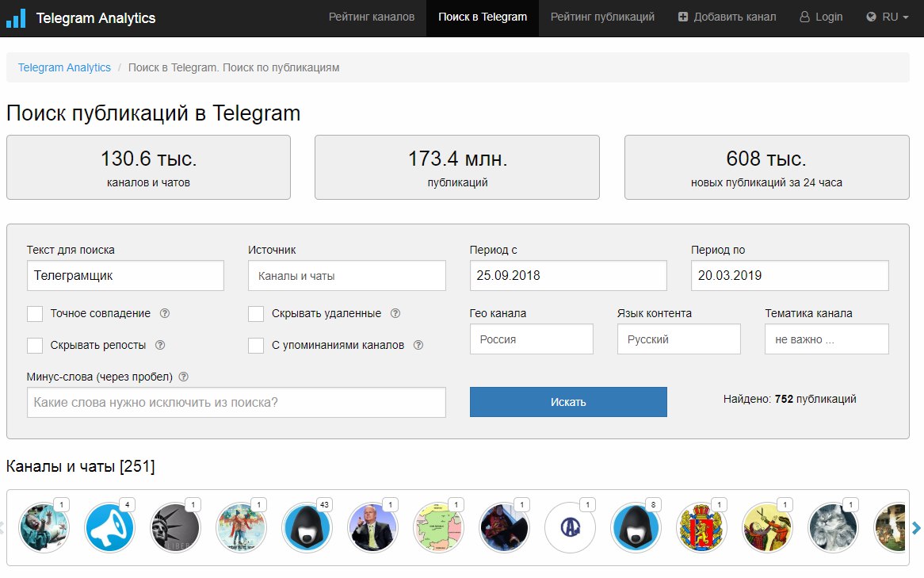The image size is (924, 578).
Task: Click the 130.6 тыс. каналов и чатов card
Action: tap(148, 167)
